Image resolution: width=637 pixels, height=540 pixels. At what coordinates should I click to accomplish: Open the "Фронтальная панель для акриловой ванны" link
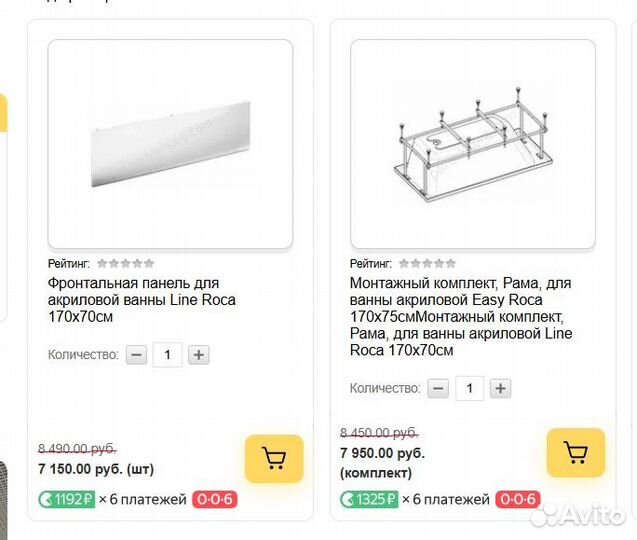140,299
